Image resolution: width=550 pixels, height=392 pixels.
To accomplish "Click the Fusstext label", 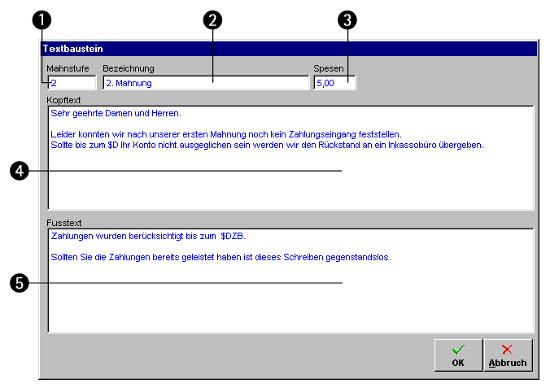I will click(63, 222).
